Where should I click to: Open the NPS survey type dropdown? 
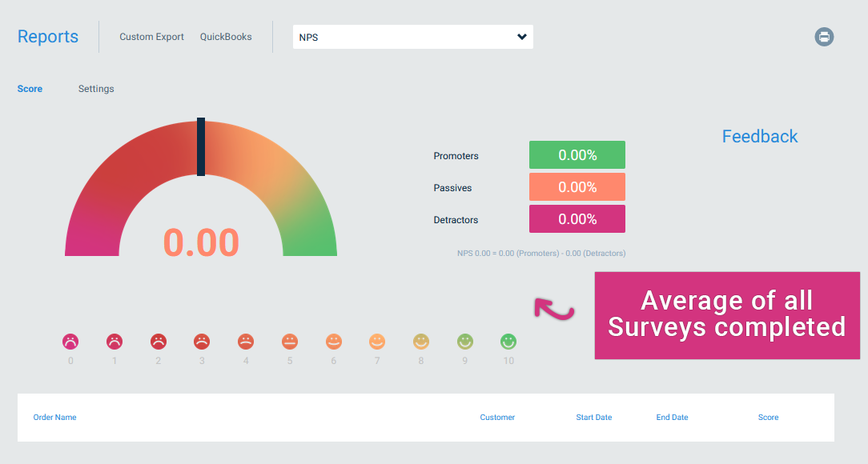pyautogui.click(x=412, y=37)
